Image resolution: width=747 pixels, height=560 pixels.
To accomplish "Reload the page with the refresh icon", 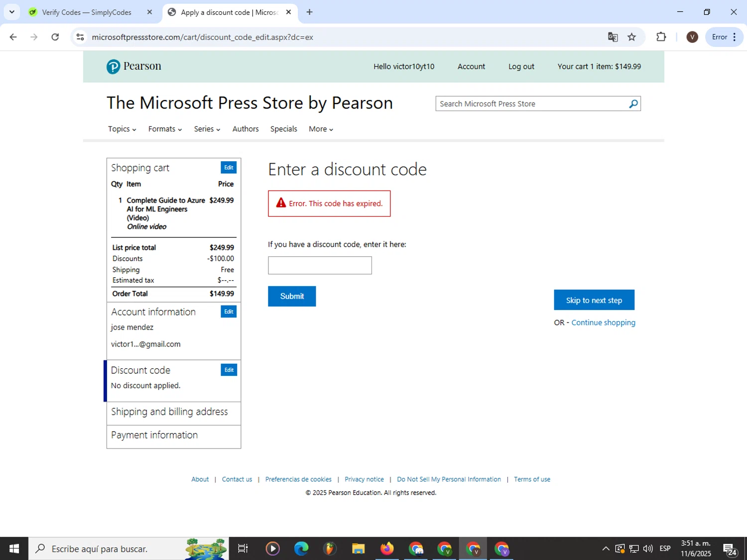I will click(55, 37).
